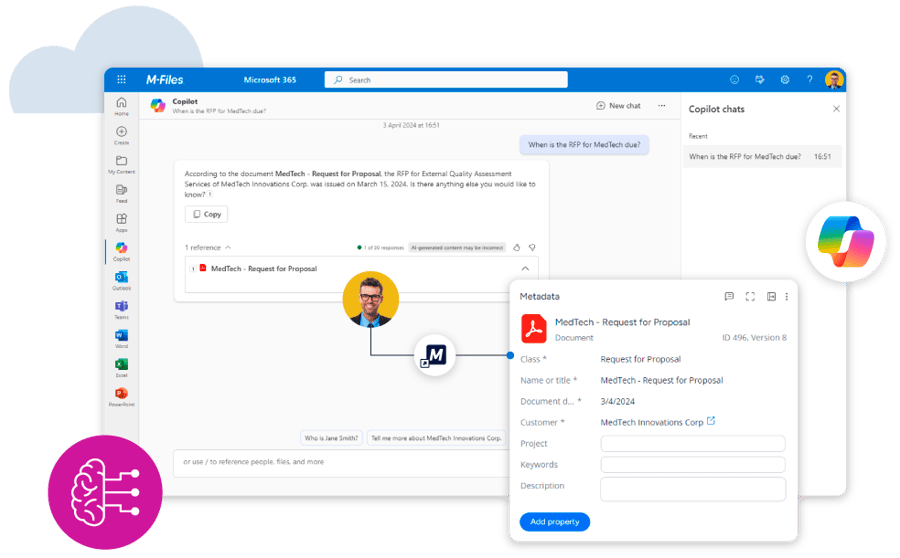Click the Add property button
The height and width of the screenshot is (558, 900).
[555, 522]
